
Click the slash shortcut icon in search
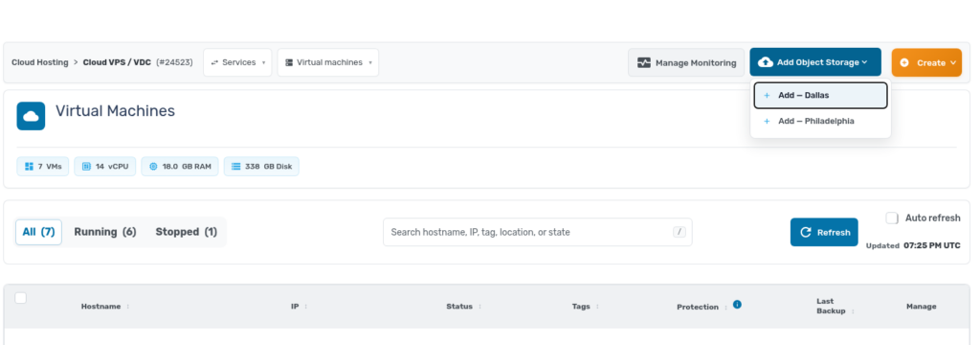click(680, 232)
